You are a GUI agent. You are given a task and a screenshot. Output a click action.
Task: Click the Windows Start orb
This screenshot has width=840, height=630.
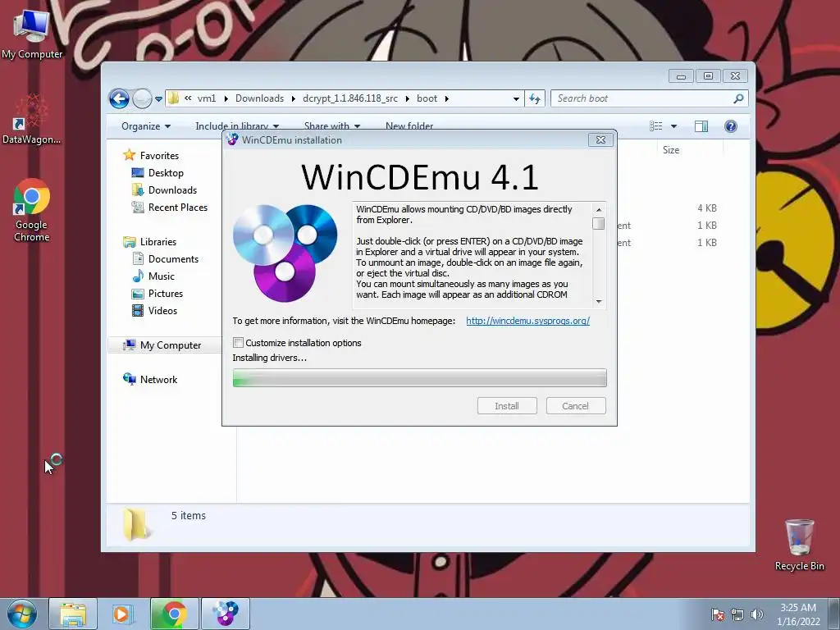(22, 614)
